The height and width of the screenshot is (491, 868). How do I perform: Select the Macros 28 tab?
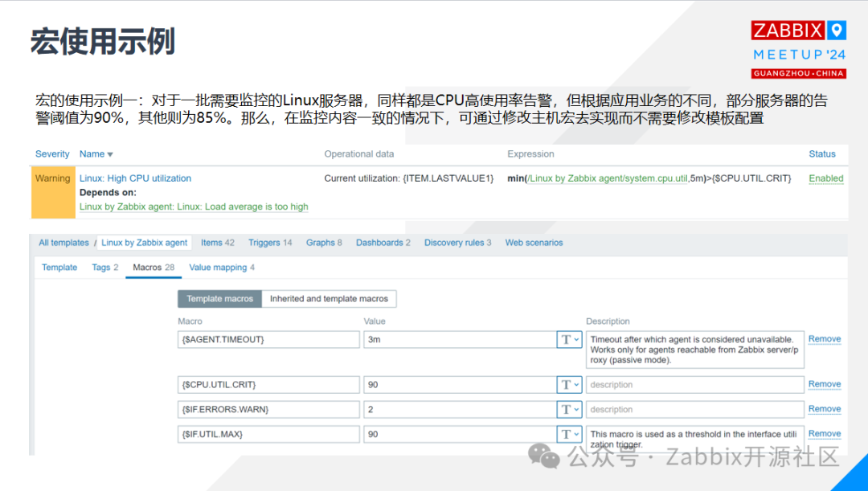[154, 268]
